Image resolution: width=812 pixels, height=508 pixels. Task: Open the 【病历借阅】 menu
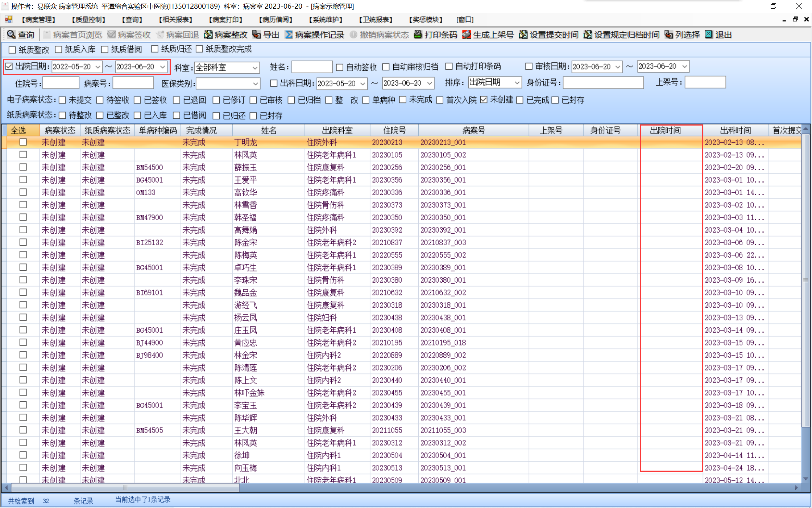tap(275, 20)
